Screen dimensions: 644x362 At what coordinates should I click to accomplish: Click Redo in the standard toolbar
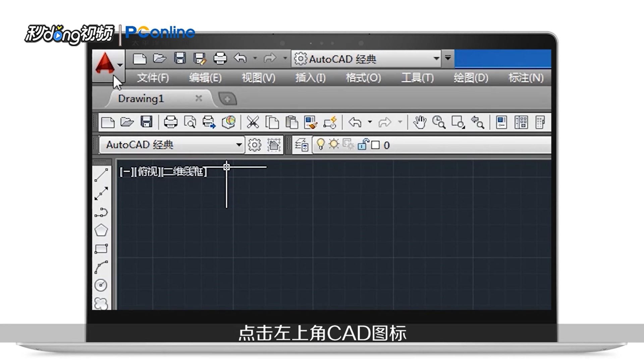tap(385, 122)
